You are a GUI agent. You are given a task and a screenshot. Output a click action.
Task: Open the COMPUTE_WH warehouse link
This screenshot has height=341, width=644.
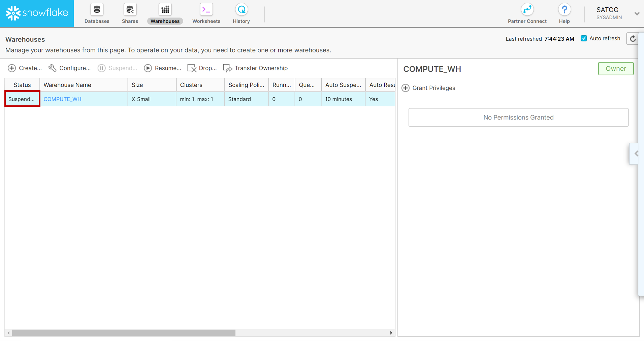(x=62, y=99)
